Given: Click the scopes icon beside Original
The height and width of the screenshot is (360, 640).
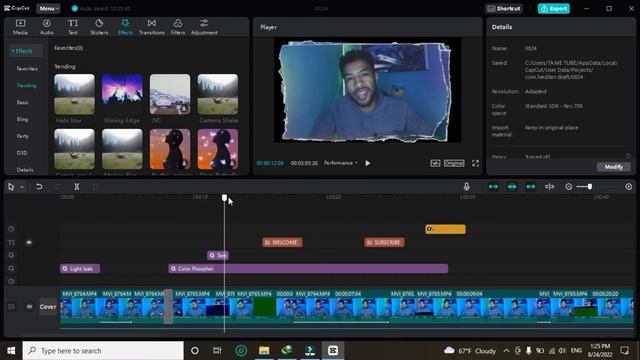Looking at the screenshot, I should 435,163.
